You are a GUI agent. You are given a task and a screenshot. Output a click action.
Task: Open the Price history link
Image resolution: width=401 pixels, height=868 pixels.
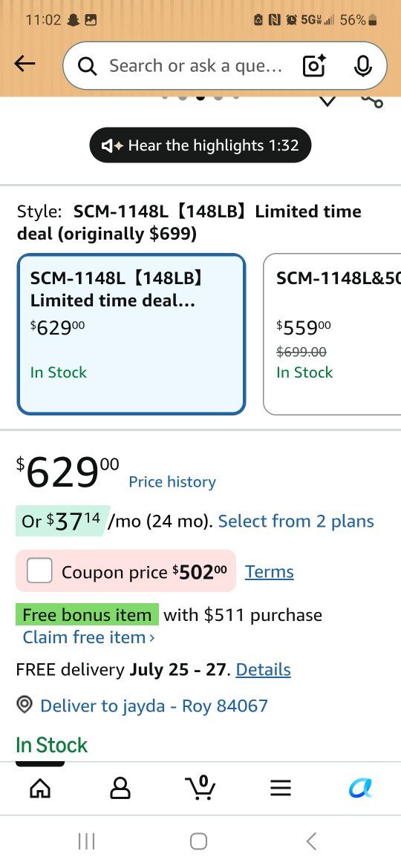[172, 481]
